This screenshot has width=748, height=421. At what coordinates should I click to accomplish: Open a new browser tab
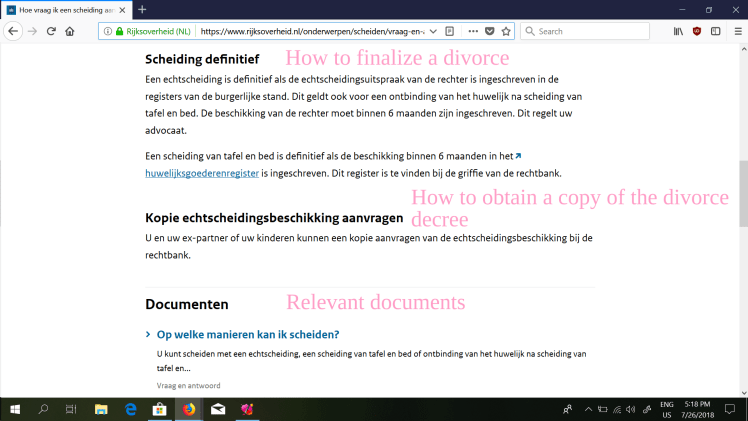[142, 9]
